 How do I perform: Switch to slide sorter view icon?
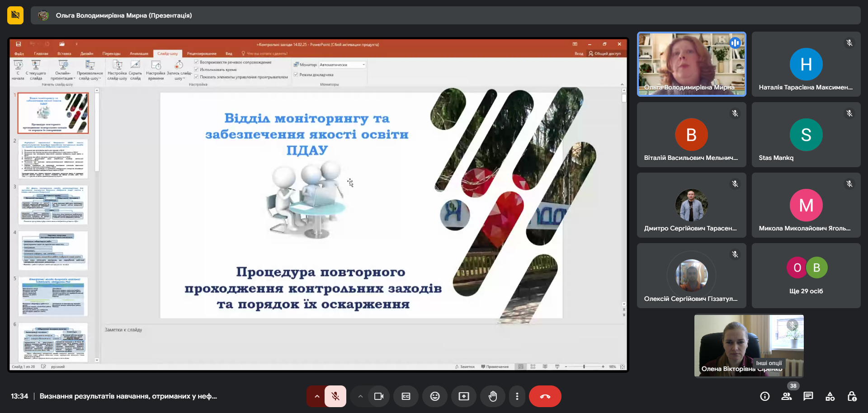click(x=533, y=366)
